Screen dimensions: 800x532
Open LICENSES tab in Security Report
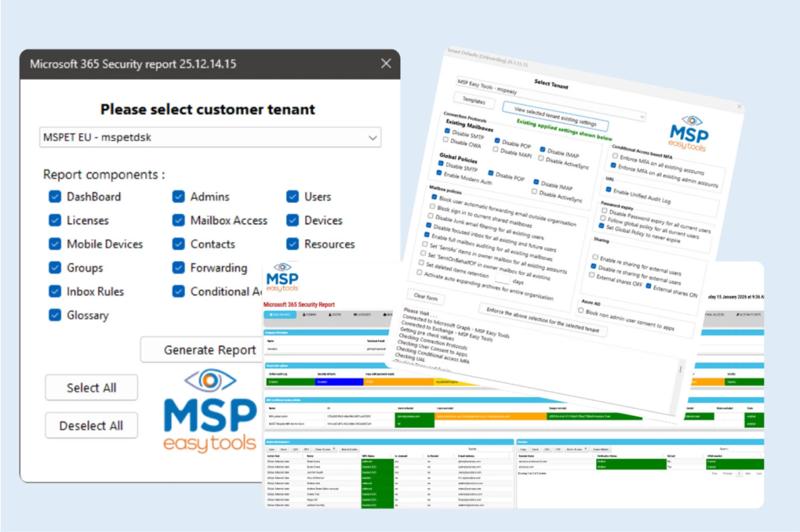click(x=362, y=315)
